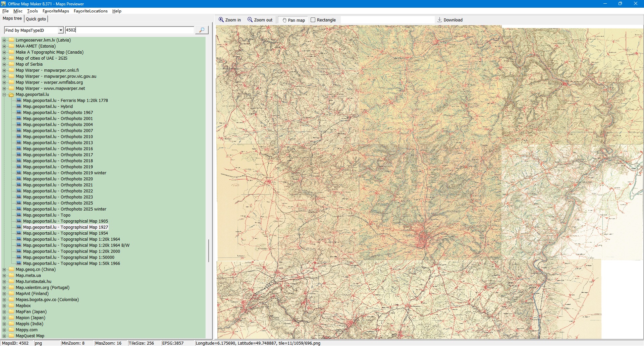Open the Find by MapsTypeID dropdown
Viewport: 644px width, 346px height.
pyautogui.click(x=61, y=30)
